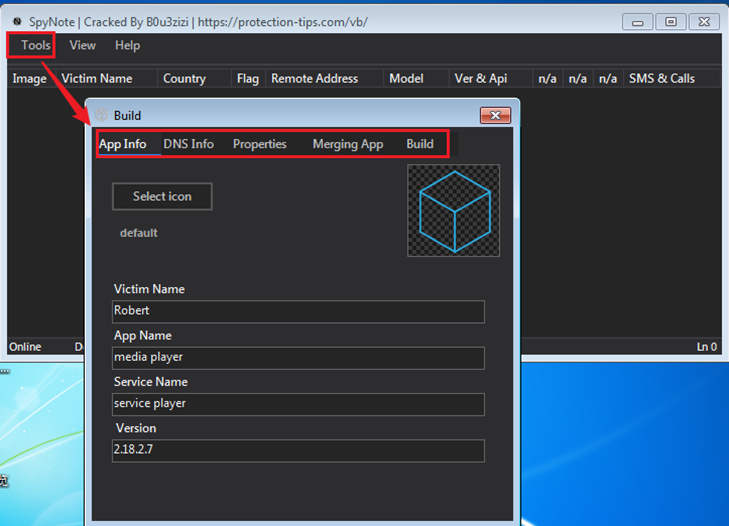
Task: Open the Tools menu
Action: (35, 45)
